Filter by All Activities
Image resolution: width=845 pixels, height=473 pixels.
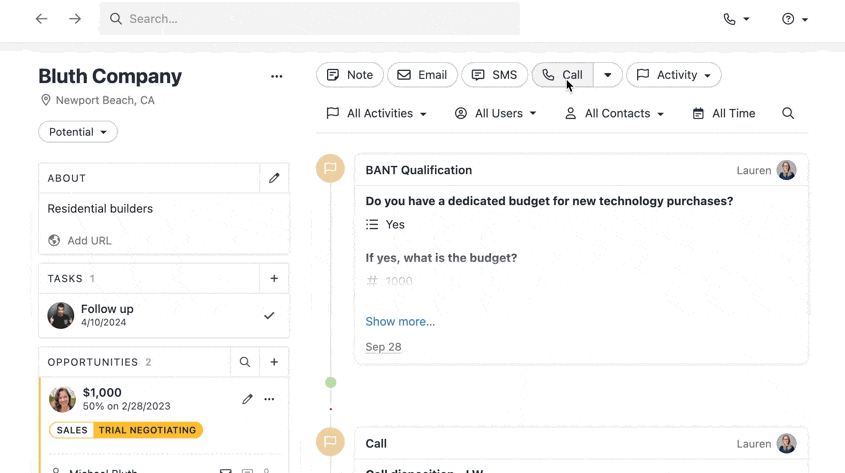click(376, 114)
